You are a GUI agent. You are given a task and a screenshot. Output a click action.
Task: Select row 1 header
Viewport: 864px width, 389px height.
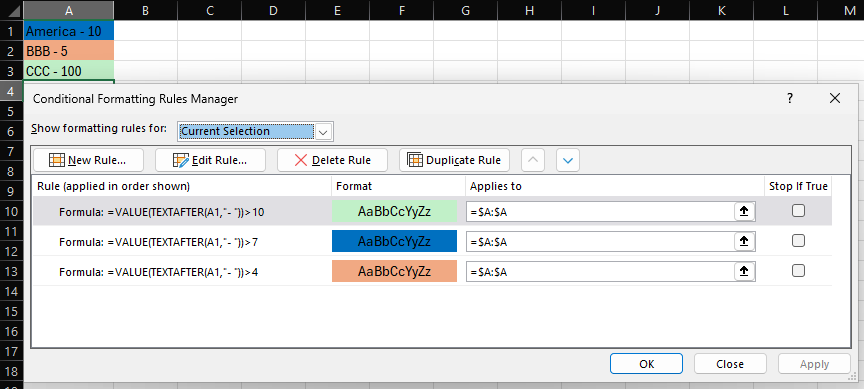coord(11,31)
